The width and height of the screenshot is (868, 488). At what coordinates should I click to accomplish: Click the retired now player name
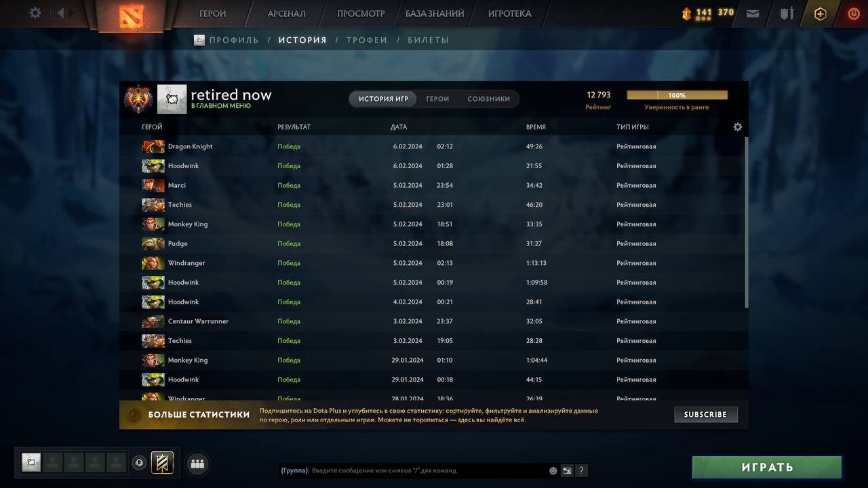click(231, 95)
